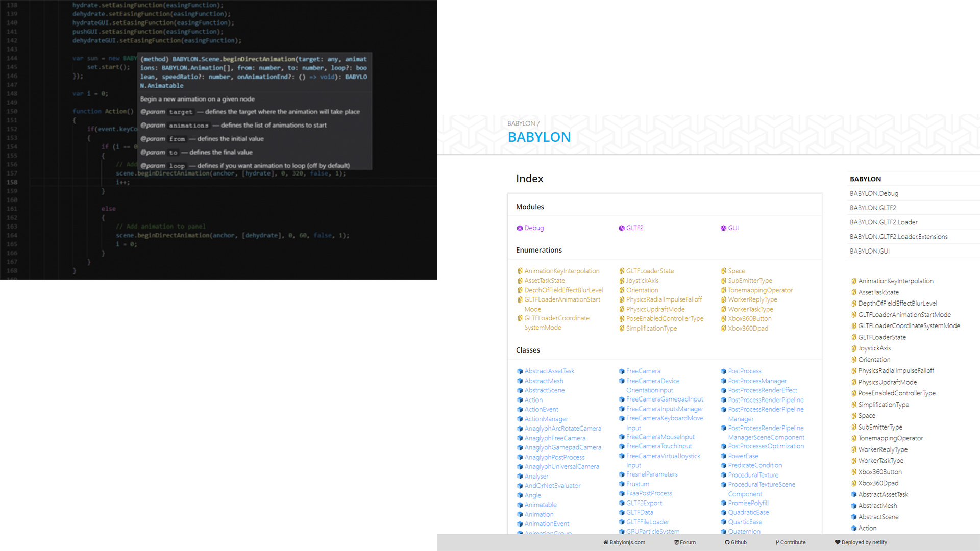
Task: Click the PostProcess class cube icon
Action: (723, 371)
